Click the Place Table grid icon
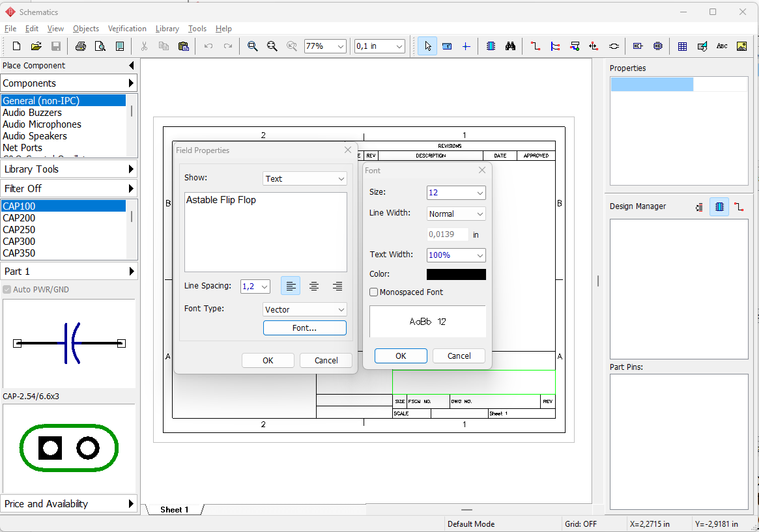The height and width of the screenshot is (532, 759). click(683, 46)
